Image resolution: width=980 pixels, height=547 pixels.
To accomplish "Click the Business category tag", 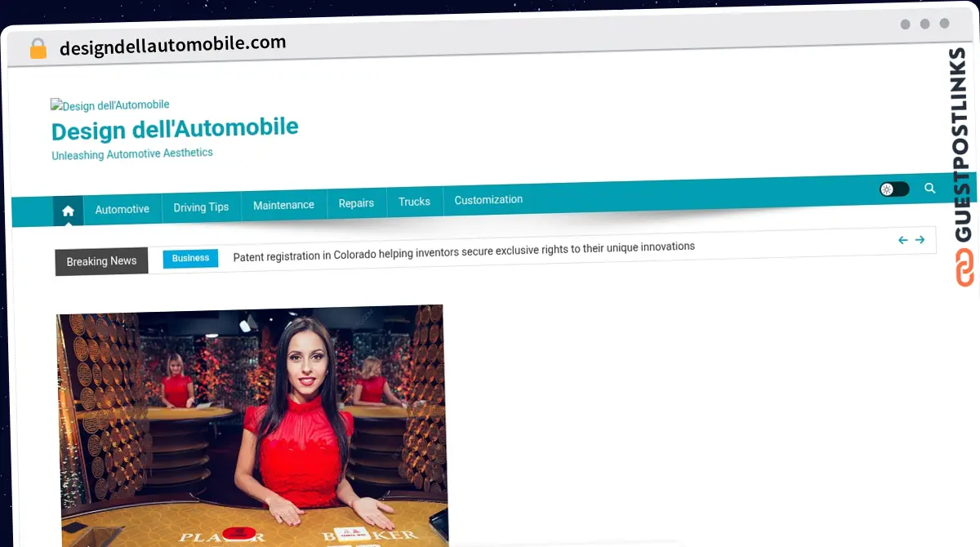I will [x=190, y=258].
